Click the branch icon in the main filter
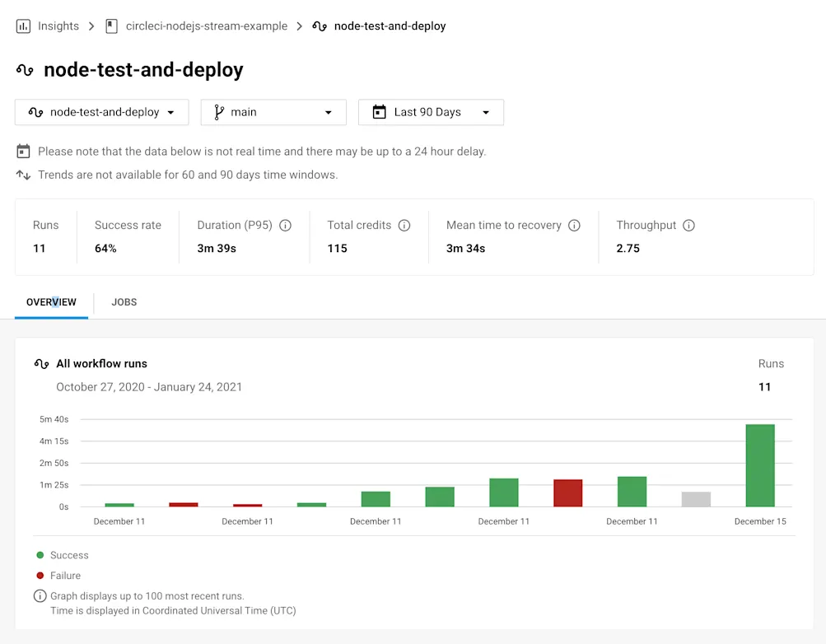 click(217, 112)
